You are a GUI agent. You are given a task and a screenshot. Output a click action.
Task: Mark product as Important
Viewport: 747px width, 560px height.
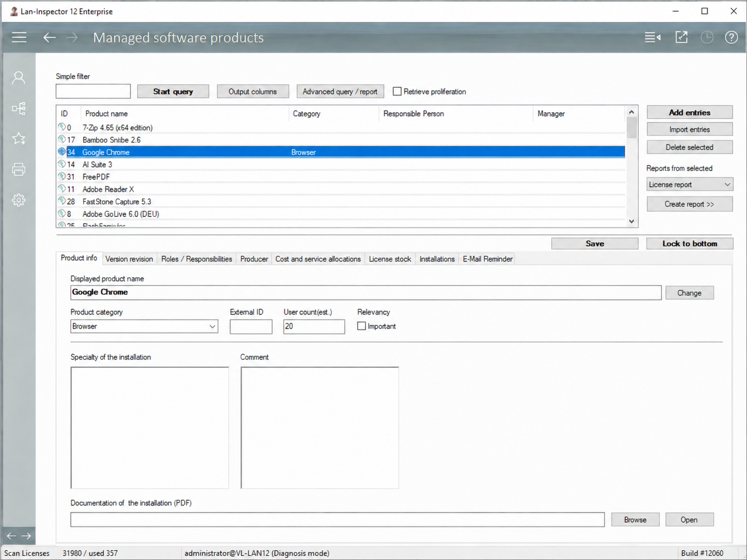pyautogui.click(x=362, y=326)
